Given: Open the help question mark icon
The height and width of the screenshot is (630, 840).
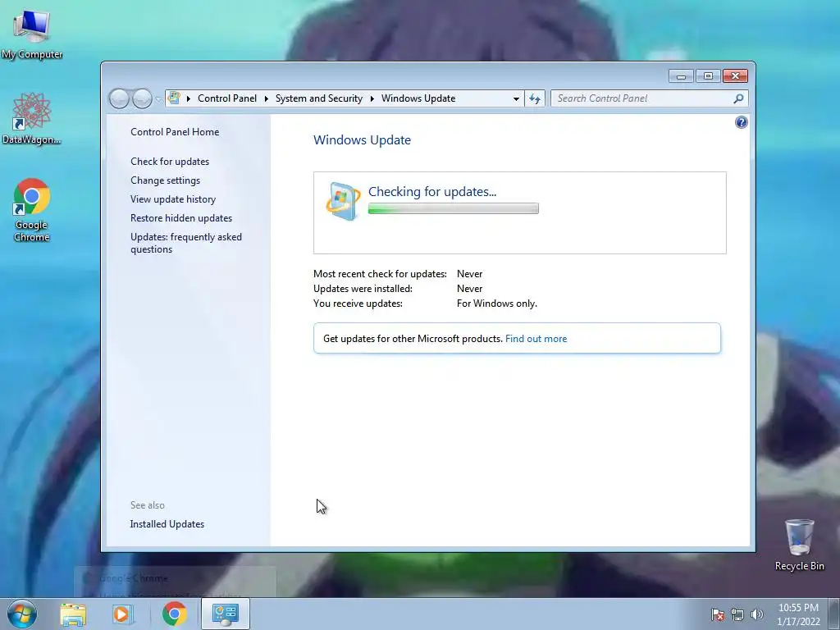Looking at the screenshot, I should 741,123.
